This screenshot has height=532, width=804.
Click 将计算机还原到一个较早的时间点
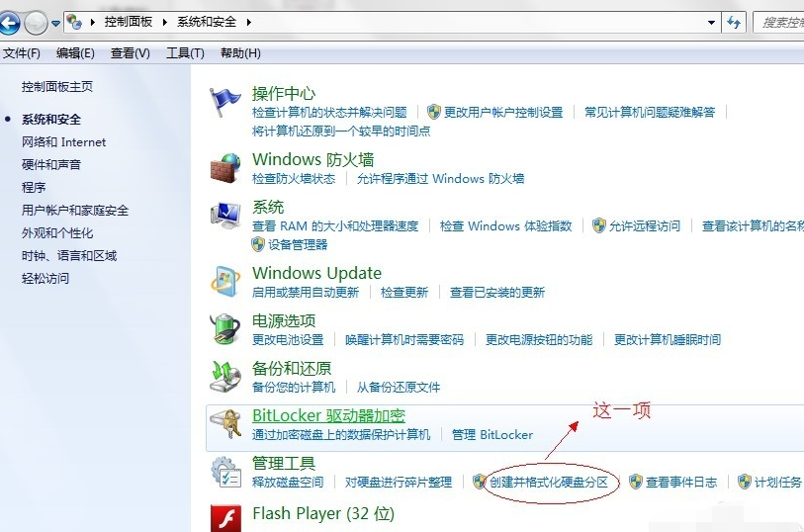pyautogui.click(x=341, y=132)
